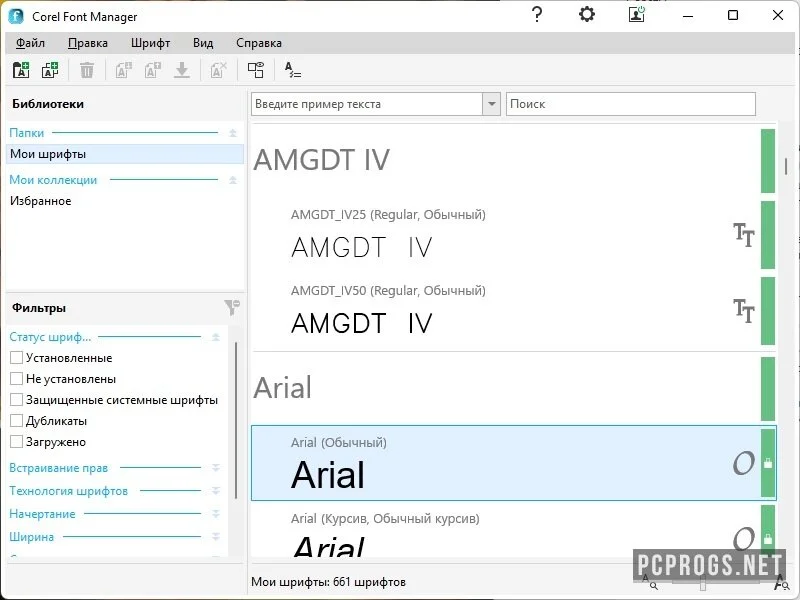The image size is (800, 600).
Task: Open the font attributes list icon
Action: [x=293, y=70]
